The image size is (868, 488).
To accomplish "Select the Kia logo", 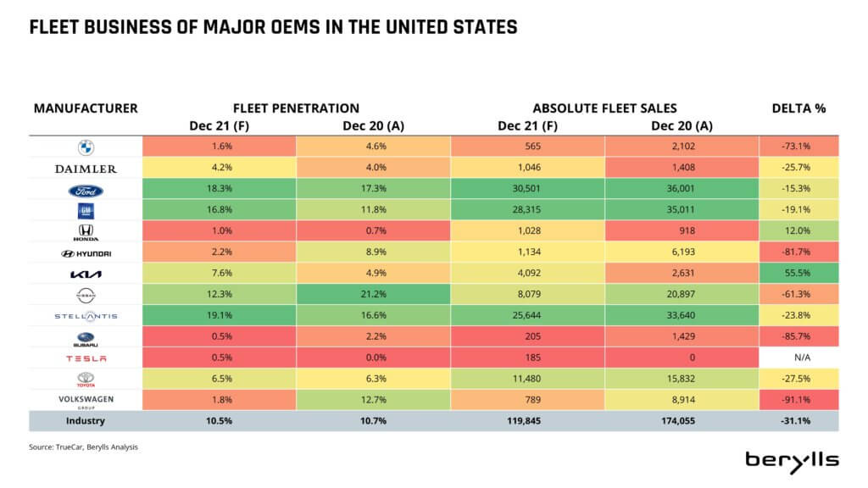I will tap(86, 274).
